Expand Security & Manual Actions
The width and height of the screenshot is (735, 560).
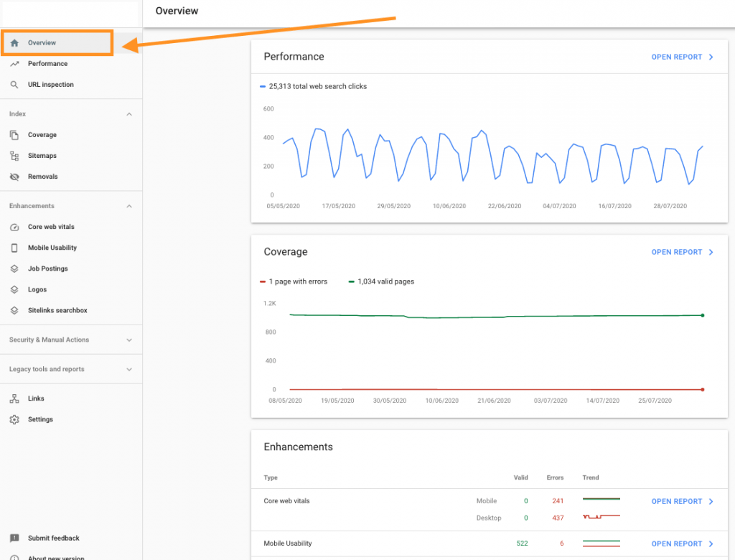(129, 340)
